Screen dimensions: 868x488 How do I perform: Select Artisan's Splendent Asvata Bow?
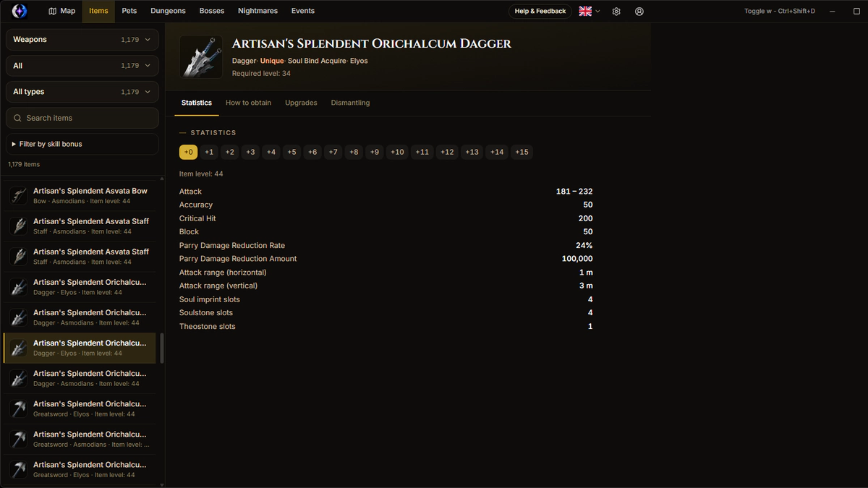click(78, 195)
